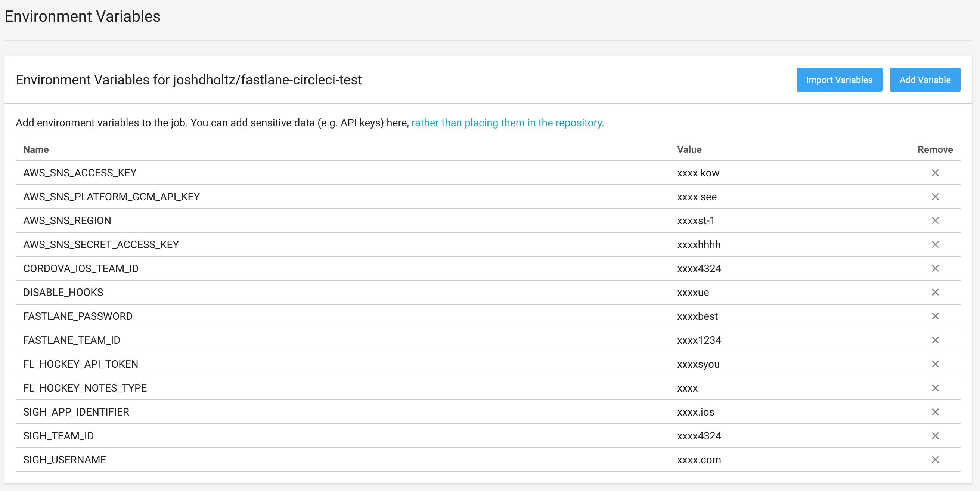The height and width of the screenshot is (491, 980).
Task: Remove the FASTLANE_PASSWORD variable
Action: tap(935, 316)
